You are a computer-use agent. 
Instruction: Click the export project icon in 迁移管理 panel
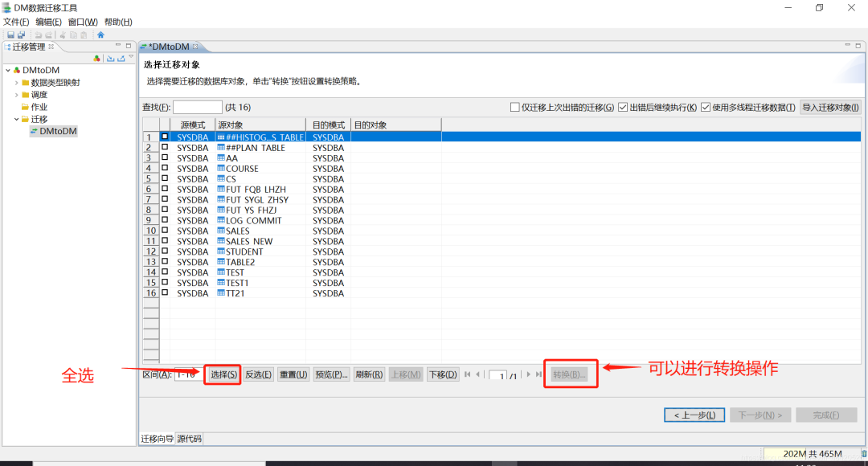tap(121, 58)
